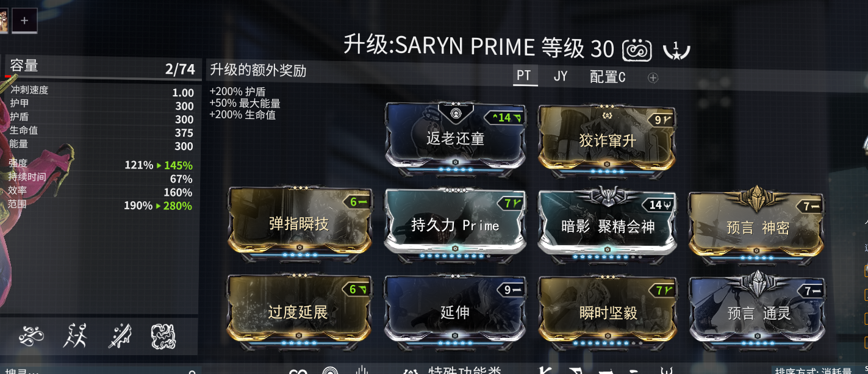Select the 弹指瞬技 mod card
This screenshot has width=868, height=374.
tap(299, 223)
